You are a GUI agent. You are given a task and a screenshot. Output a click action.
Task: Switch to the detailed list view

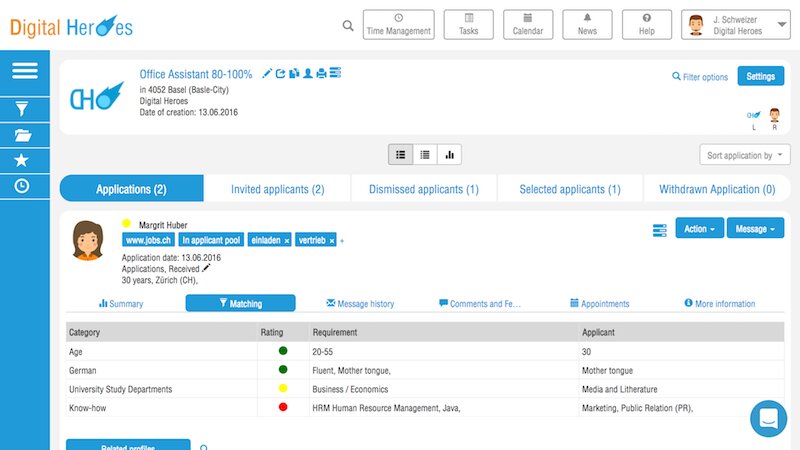tap(400, 155)
